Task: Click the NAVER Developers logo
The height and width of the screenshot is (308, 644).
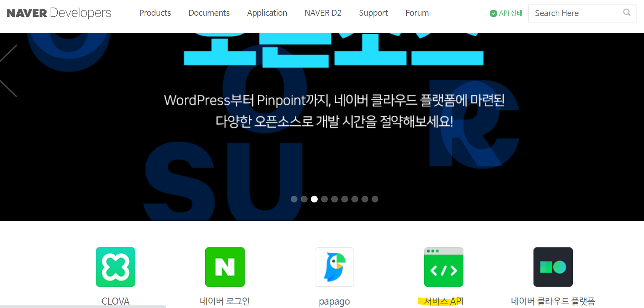Action: point(59,13)
